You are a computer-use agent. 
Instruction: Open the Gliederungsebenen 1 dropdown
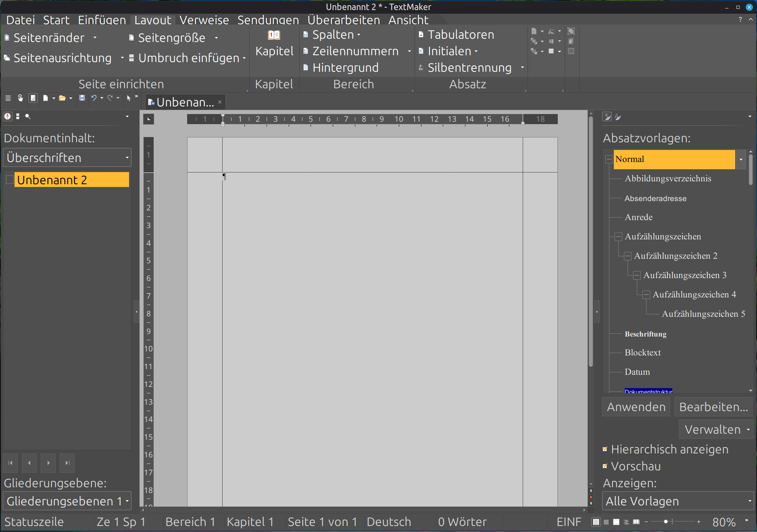click(67, 501)
